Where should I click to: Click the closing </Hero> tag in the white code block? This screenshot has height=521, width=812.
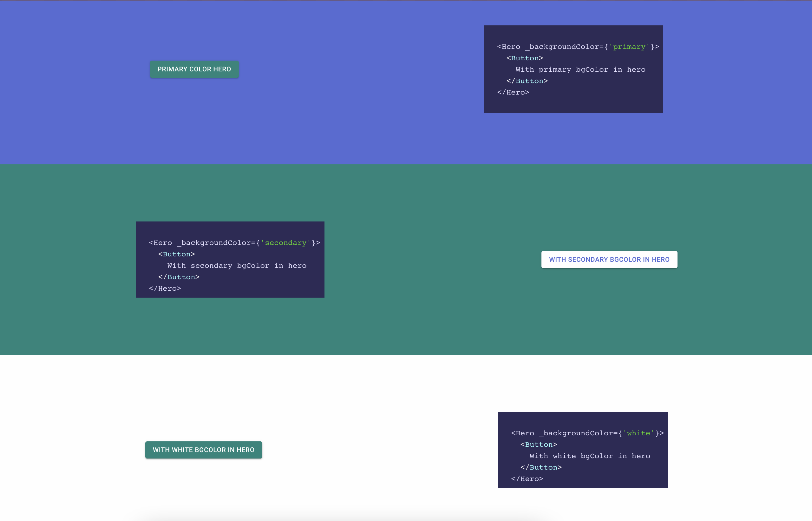tap(527, 479)
